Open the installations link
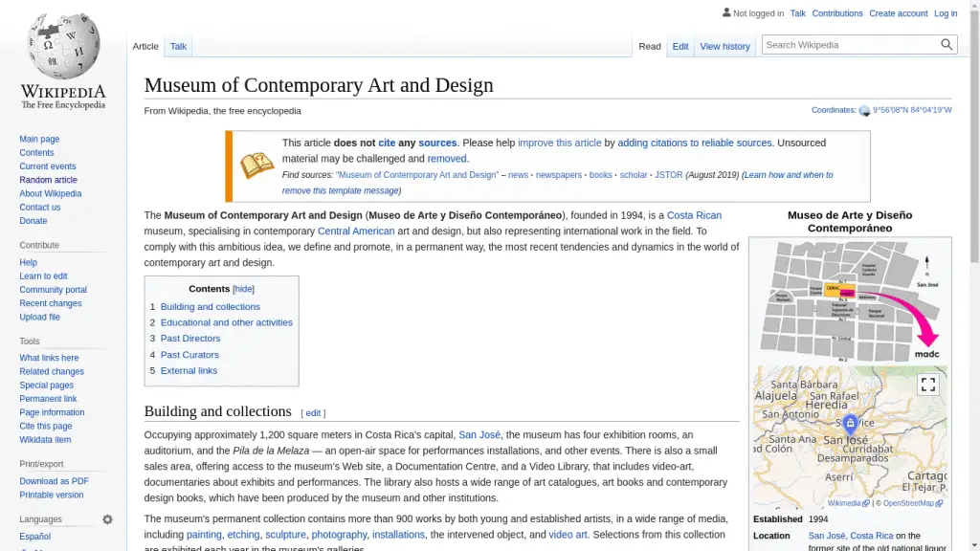The width and height of the screenshot is (980, 551). point(398,535)
